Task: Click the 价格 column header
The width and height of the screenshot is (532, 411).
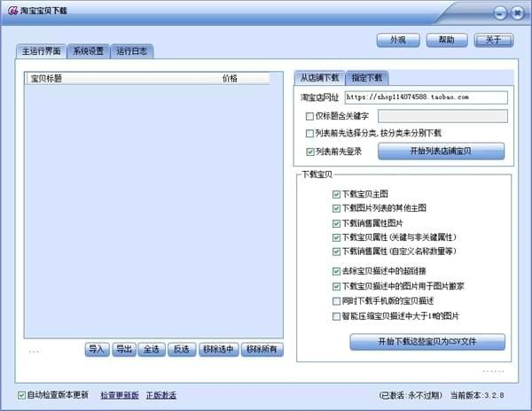Action: click(x=245, y=79)
